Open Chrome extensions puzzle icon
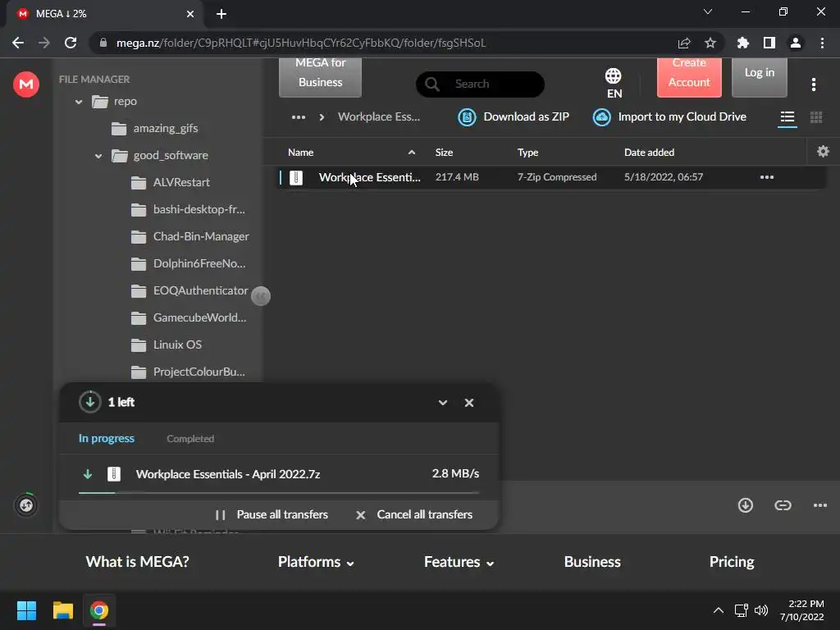 (x=742, y=43)
